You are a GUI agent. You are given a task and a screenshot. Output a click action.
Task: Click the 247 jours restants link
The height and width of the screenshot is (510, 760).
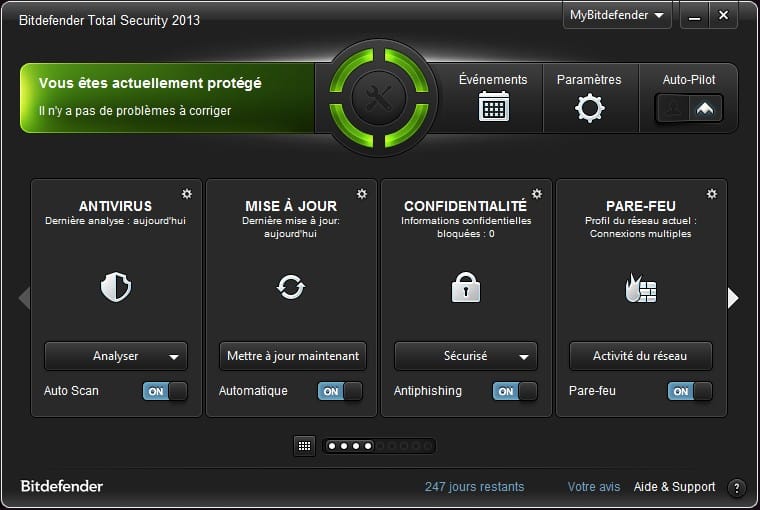point(475,487)
